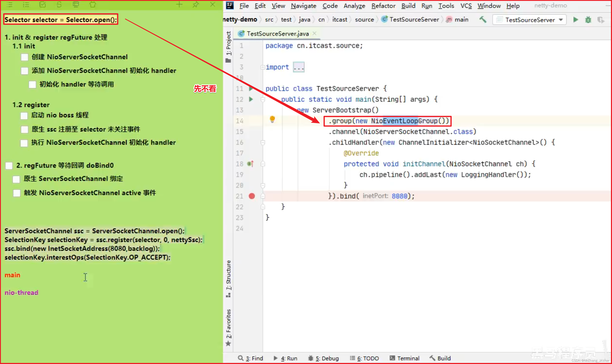Viewport: 612px width, 364px height.
Task: Check '执行 NioServerSocketChannel 初始化 handler' checkbox
Action: pyautogui.click(x=24, y=143)
